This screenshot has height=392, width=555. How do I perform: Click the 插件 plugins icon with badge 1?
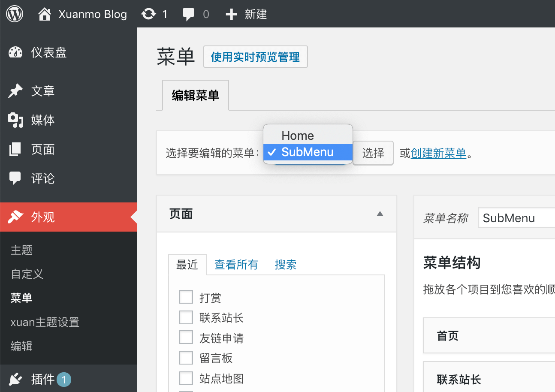coord(15,379)
